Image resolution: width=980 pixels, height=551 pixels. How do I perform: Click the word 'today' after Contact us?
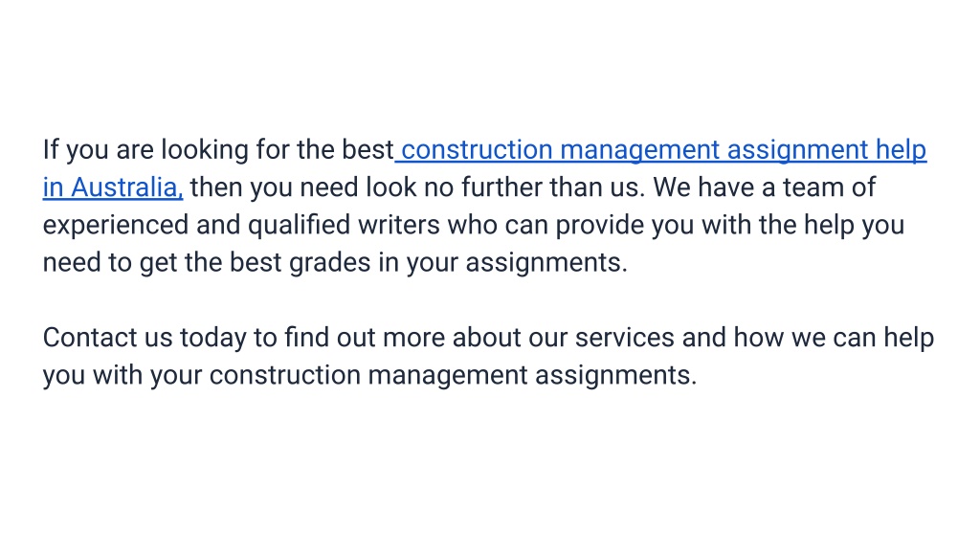(x=213, y=338)
